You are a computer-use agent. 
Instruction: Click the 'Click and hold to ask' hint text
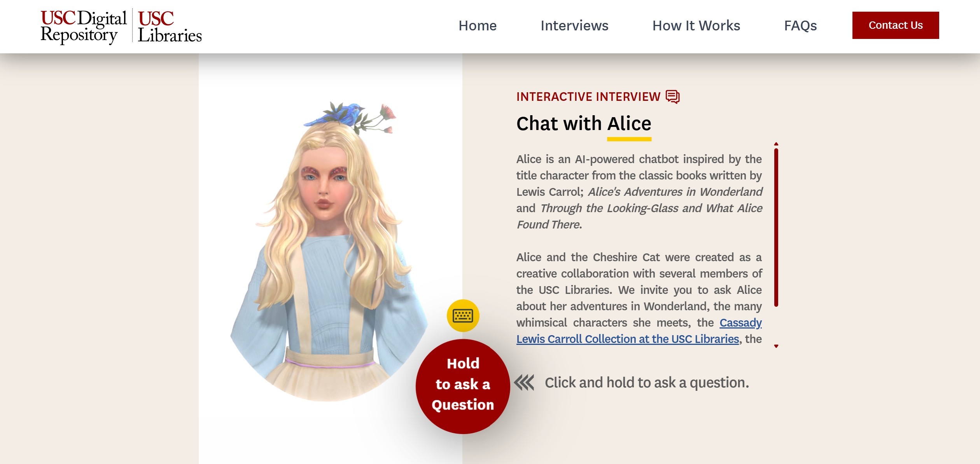tap(647, 383)
